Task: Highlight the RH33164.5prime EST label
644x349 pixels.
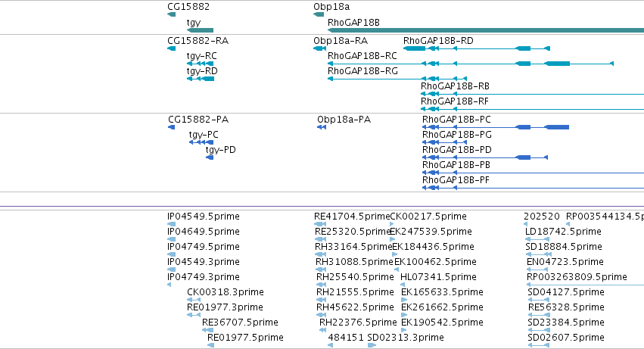Action: [353, 247]
